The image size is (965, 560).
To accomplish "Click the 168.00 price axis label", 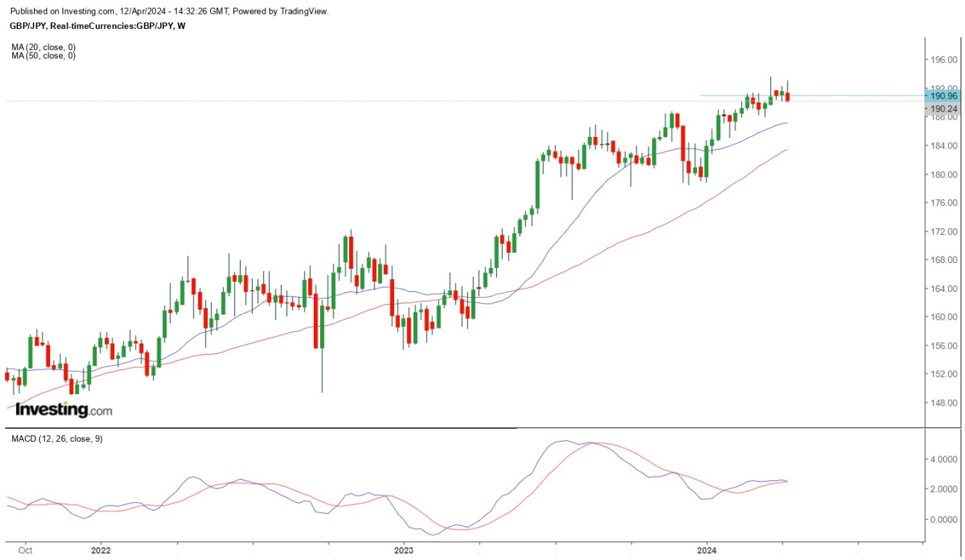I will click(x=944, y=260).
